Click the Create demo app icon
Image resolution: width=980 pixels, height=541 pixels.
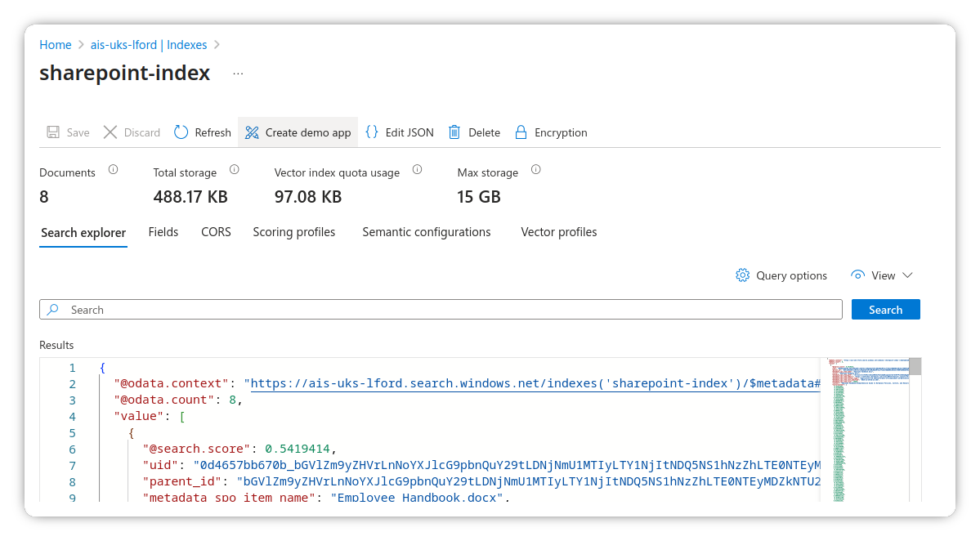click(x=252, y=132)
